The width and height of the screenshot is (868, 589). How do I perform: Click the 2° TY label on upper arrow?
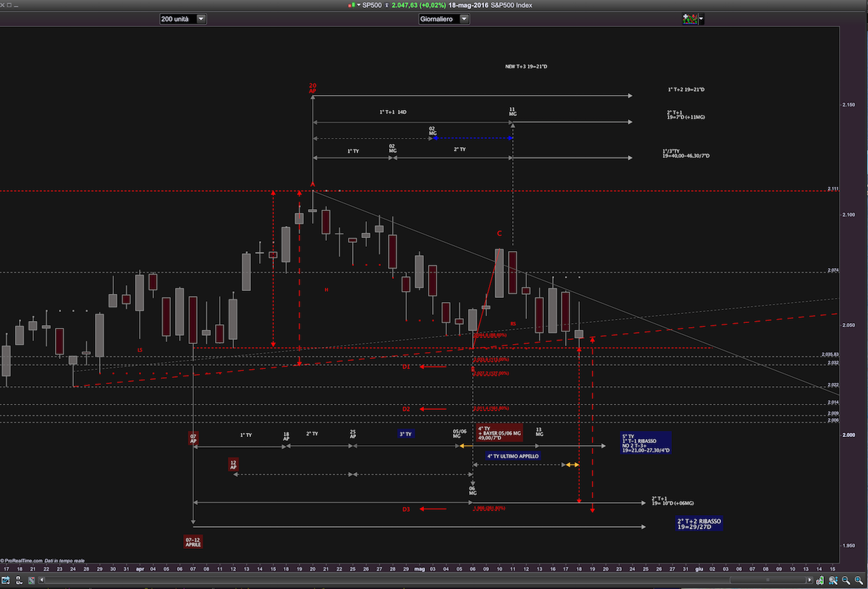[x=459, y=149]
